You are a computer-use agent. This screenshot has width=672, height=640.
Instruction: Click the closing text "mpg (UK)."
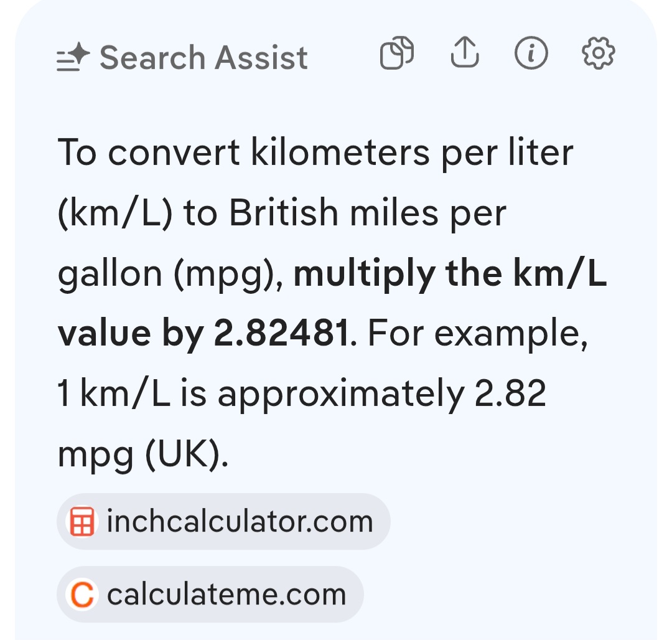pos(142,454)
